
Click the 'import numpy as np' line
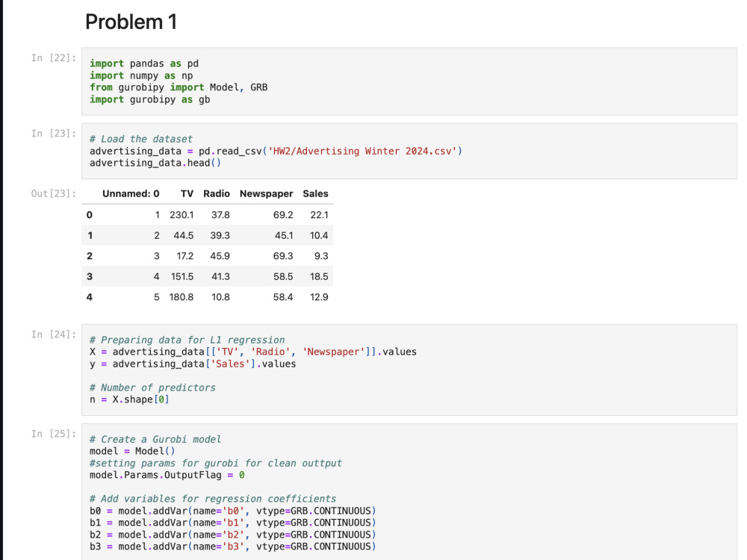(x=141, y=75)
